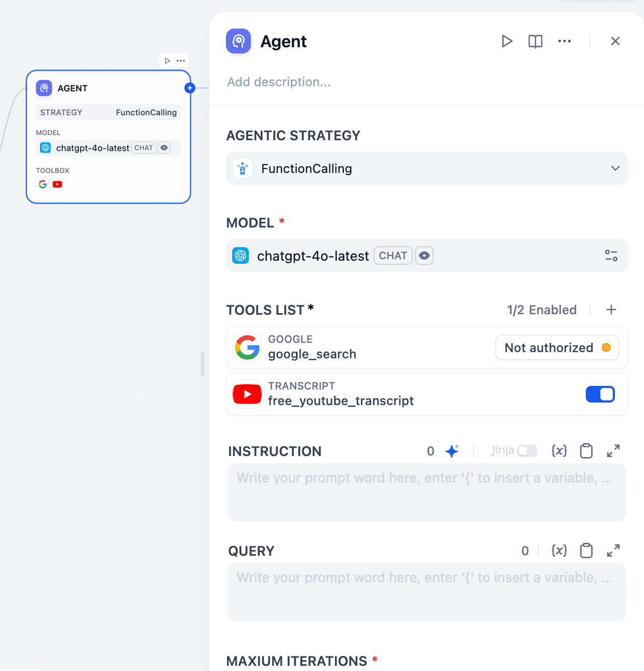The height and width of the screenshot is (671, 644).
Task: Enable the Jinja toggle
Action: tap(527, 451)
